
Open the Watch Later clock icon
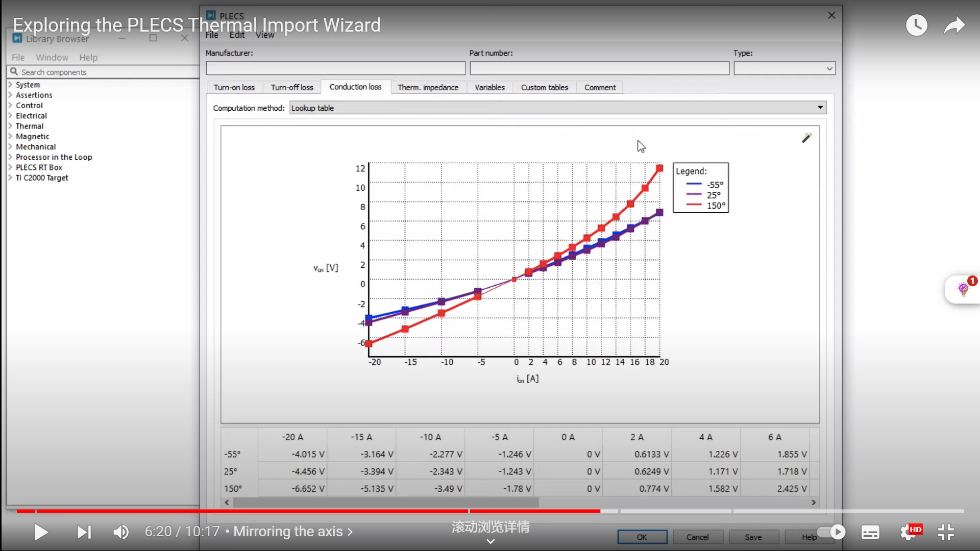(916, 25)
